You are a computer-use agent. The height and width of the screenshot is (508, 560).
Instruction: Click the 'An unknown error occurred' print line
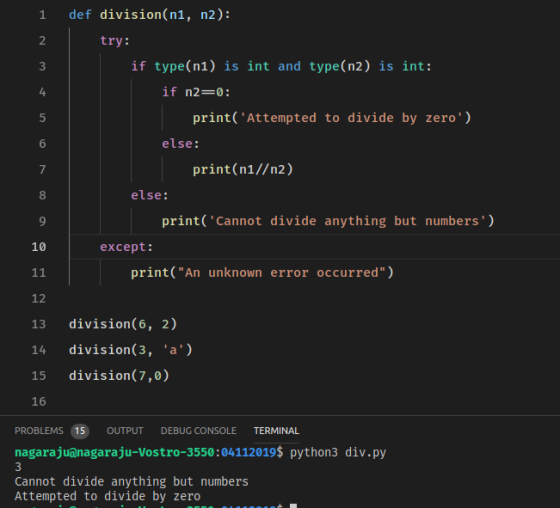point(262,273)
